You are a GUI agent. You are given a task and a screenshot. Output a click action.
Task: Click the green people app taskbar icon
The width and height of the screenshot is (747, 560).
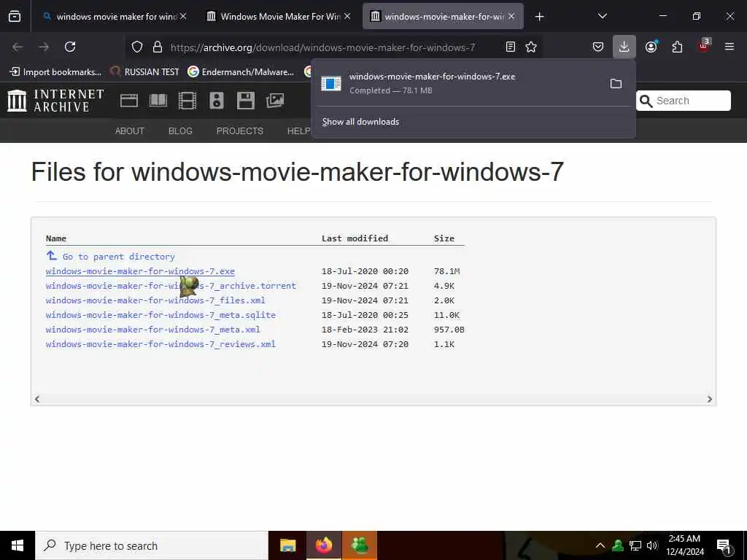(x=359, y=545)
